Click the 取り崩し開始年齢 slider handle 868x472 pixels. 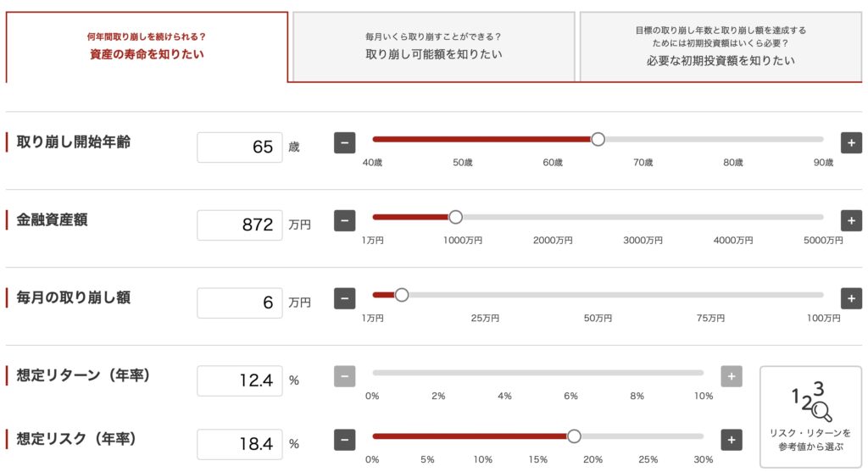tap(598, 140)
